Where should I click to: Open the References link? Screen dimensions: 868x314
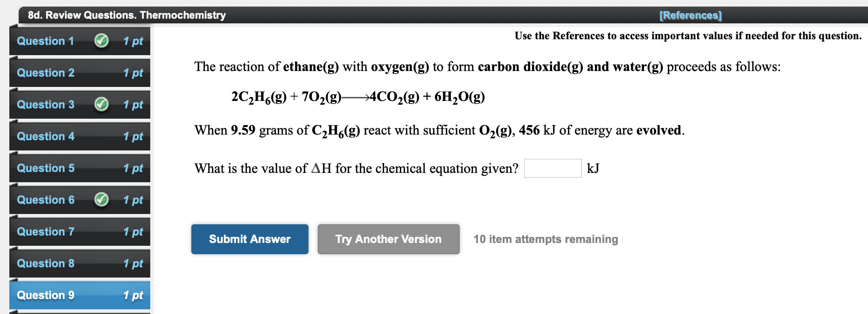point(691,15)
